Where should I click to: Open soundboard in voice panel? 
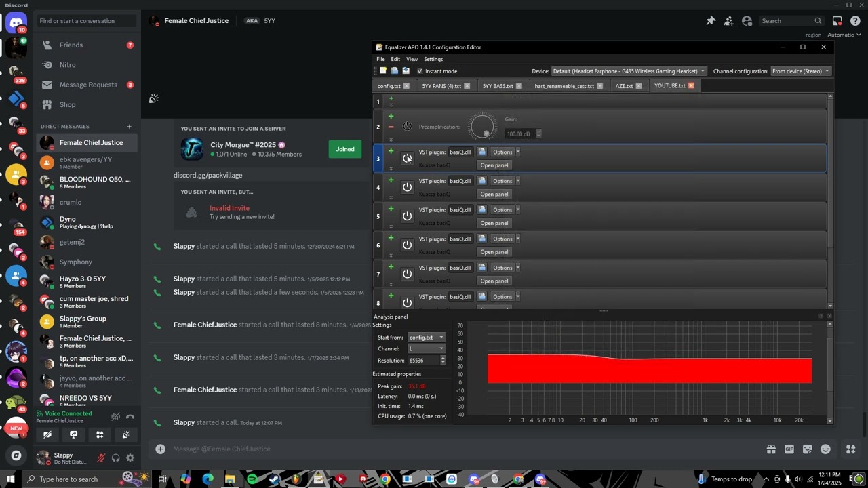pyautogui.click(x=126, y=434)
